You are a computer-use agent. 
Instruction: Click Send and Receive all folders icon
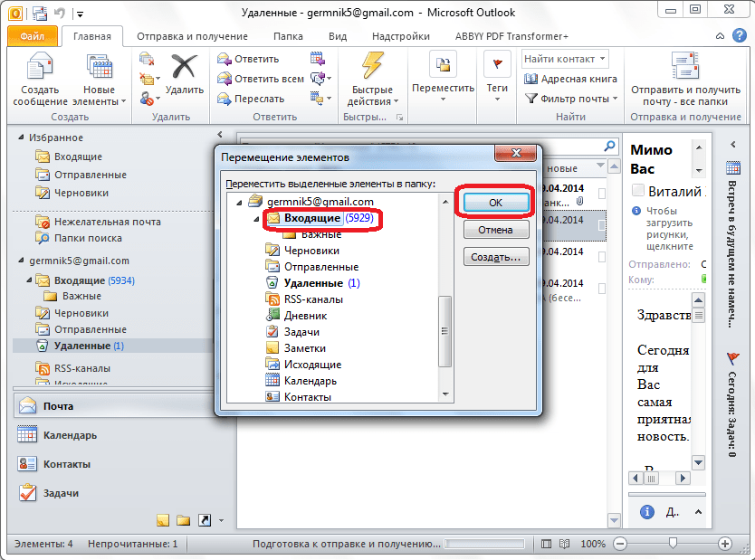(x=685, y=69)
